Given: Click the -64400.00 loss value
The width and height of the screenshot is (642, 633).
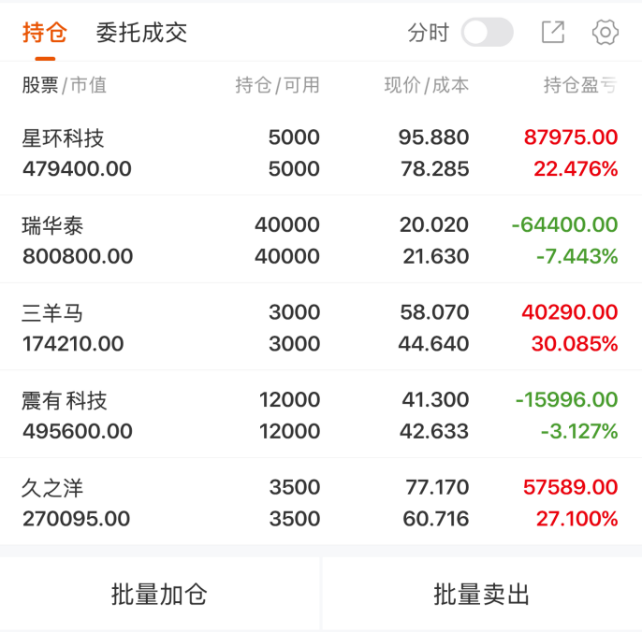Looking at the screenshot, I should 565,224.
